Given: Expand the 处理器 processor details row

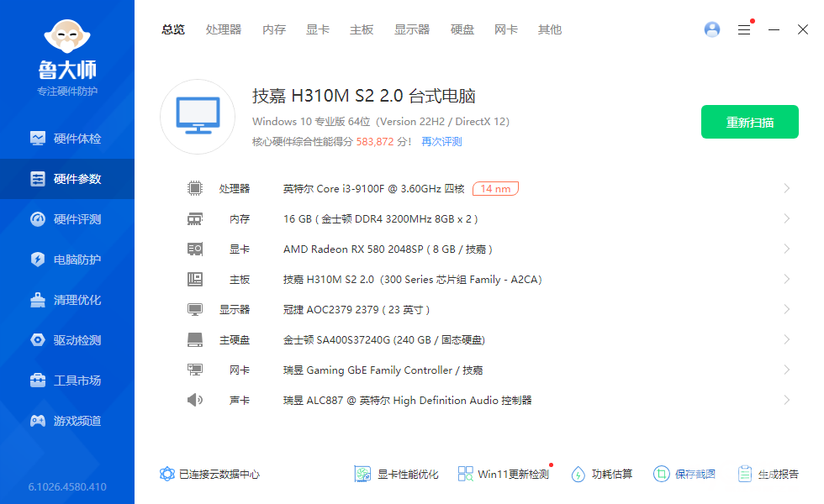Looking at the screenshot, I should (x=489, y=188).
